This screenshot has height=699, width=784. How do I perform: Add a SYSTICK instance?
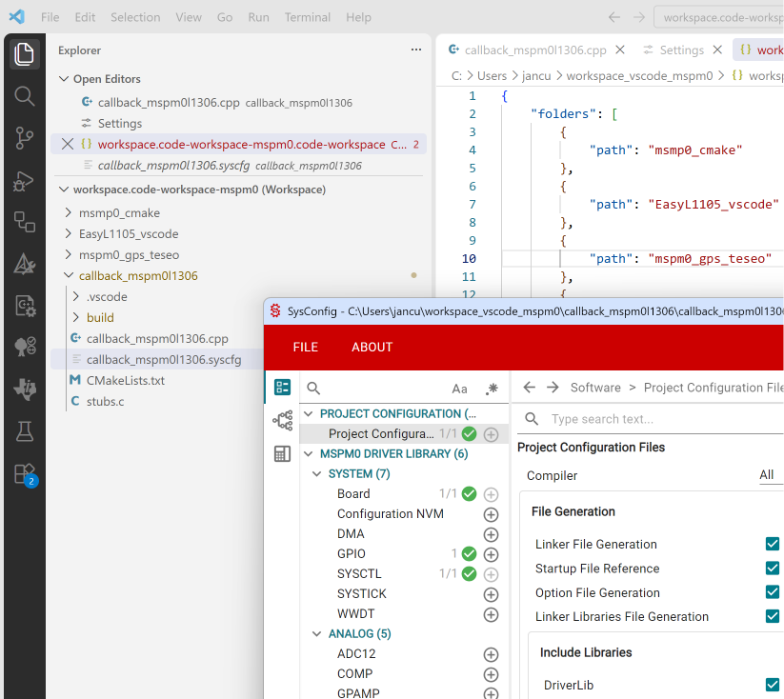click(491, 594)
